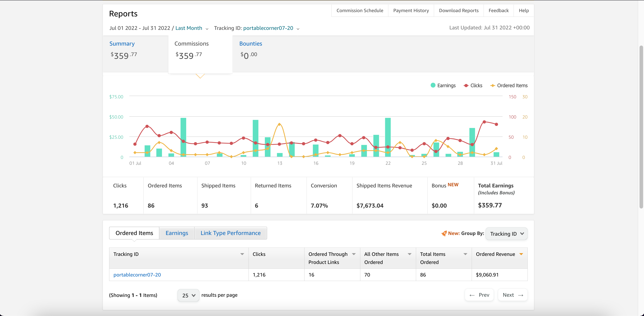Click the Clicks summary value 1,216
This screenshot has height=316, width=644.
tap(121, 206)
